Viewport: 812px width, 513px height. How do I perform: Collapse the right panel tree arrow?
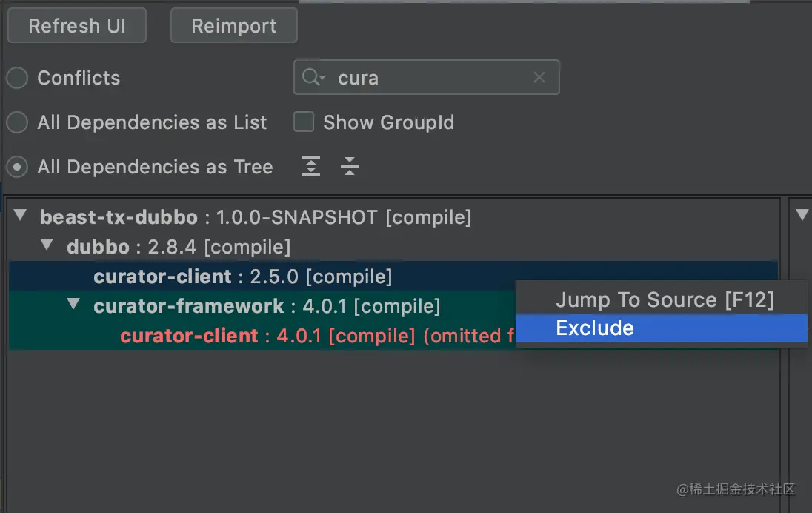(802, 216)
